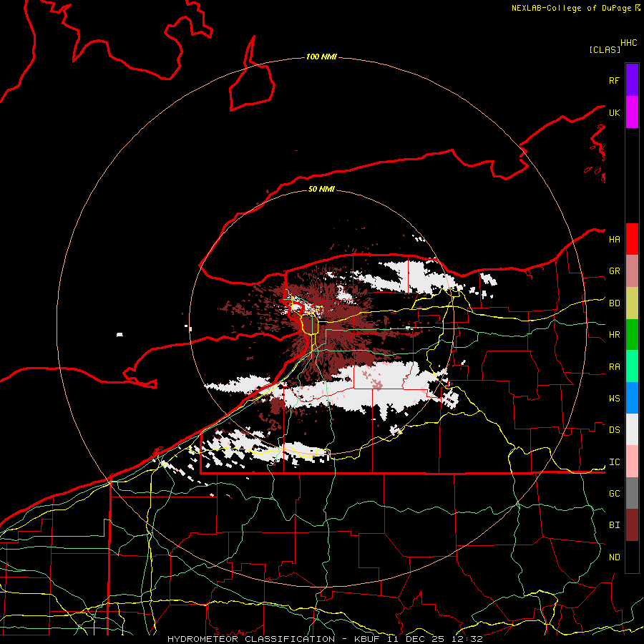This screenshot has width=644, height=644.
Task: Click the 50 NMI range ring label
Action: pos(321,189)
